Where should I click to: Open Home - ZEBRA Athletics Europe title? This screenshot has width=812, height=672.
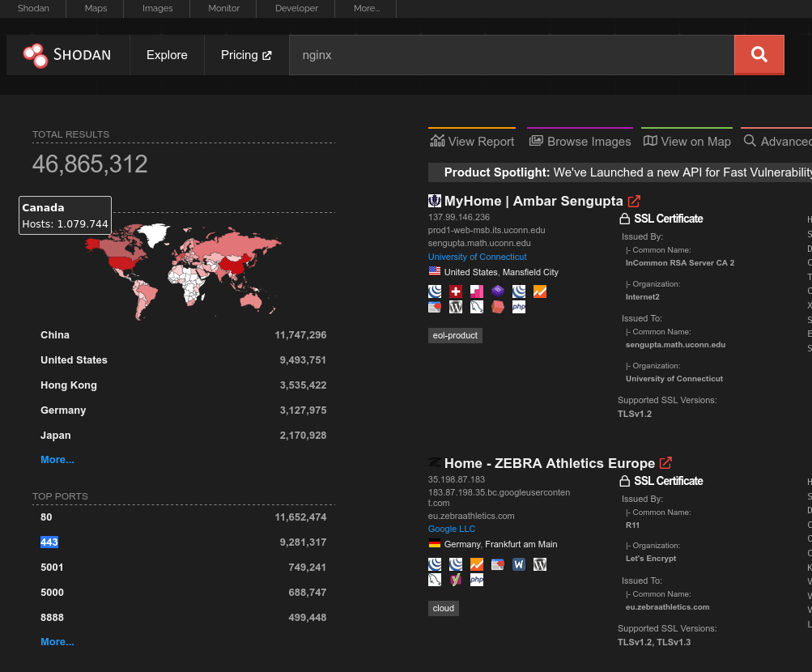coord(550,463)
